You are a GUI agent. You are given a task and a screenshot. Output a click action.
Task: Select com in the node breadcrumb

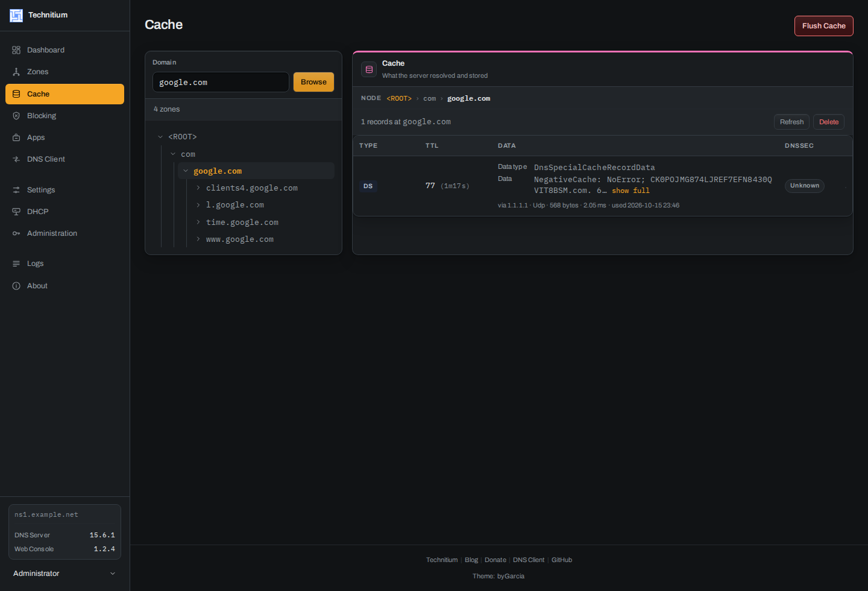click(x=429, y=98)
